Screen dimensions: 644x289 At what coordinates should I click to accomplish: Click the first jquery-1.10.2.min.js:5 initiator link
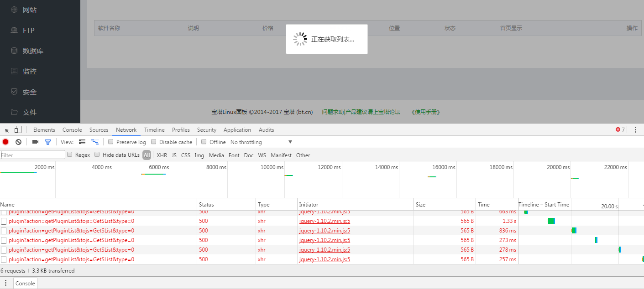pos(325,212)
